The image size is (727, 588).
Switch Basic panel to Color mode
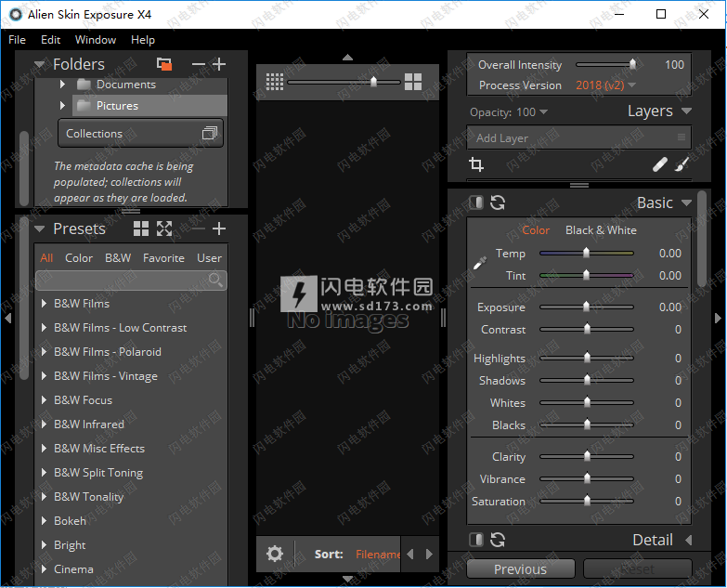point(536,230)
